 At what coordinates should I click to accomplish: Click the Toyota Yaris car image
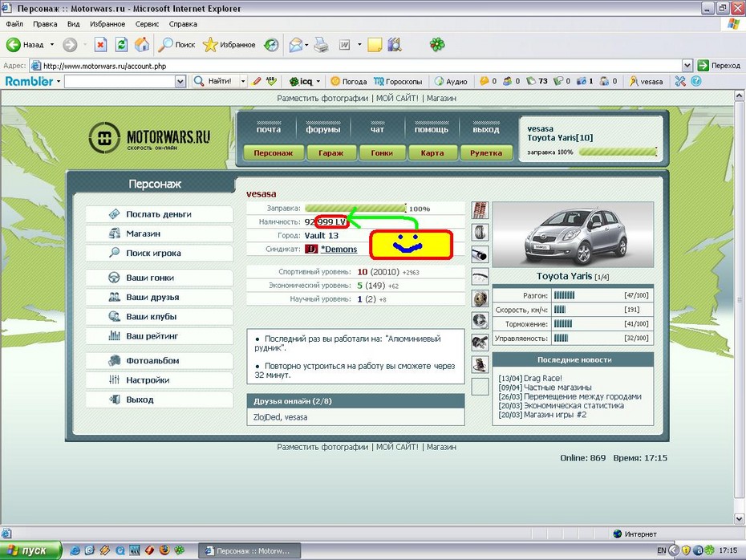(573, 234)
